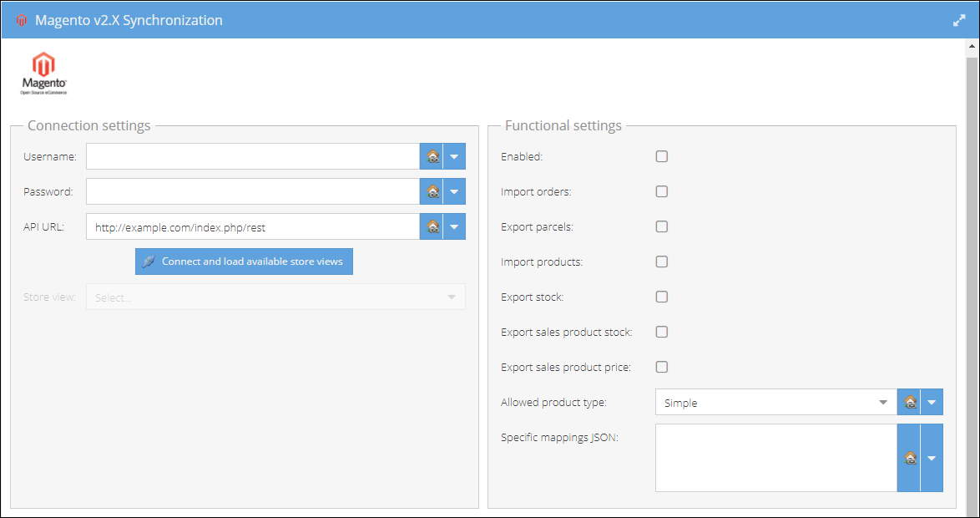This screenshot has width=980, height=518.
Task: Open the dropdown arrow beside Password
Action: (454, 191)
